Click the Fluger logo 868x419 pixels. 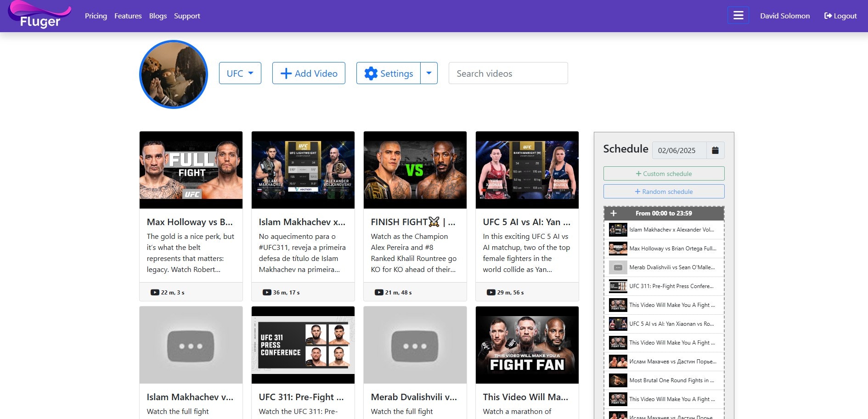point(40,15)
